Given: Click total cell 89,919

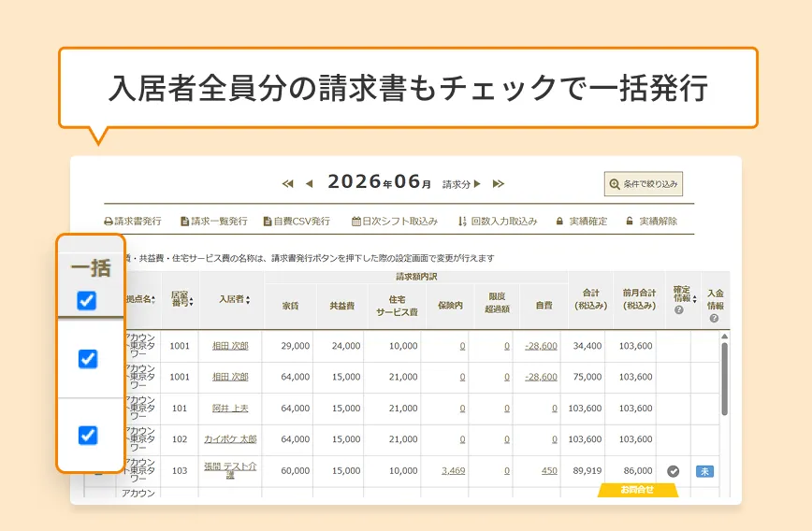Looking at the screenshot, I should (587, 470).
